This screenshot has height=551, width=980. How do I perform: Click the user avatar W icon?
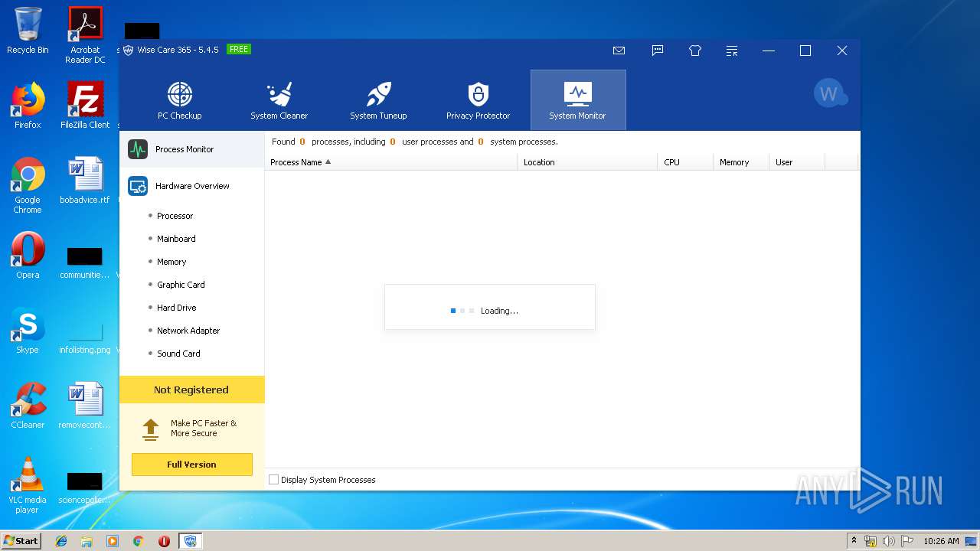(830, 93)
